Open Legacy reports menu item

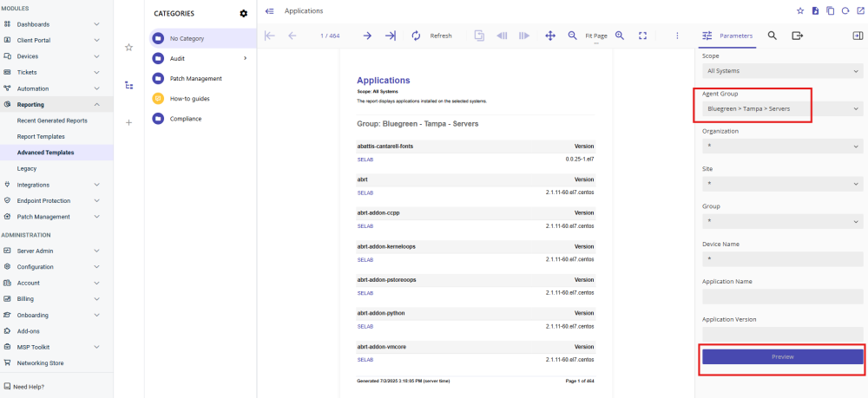(27, 168)
